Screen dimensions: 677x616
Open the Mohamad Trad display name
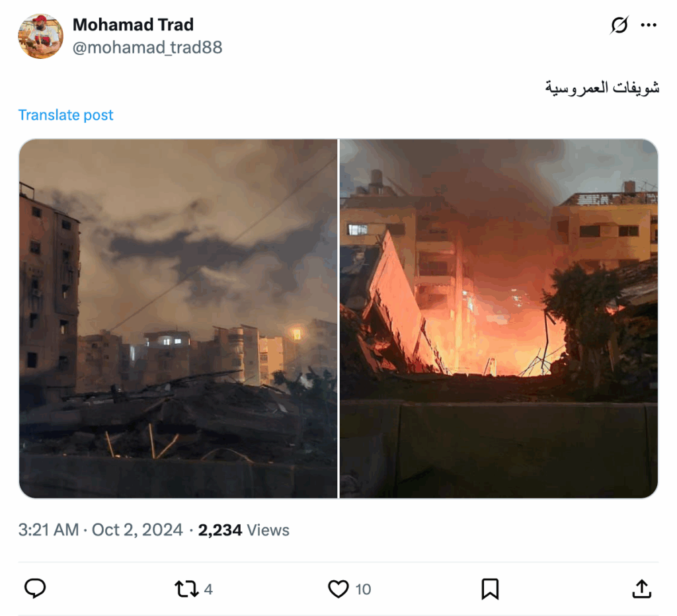point(133,24)
